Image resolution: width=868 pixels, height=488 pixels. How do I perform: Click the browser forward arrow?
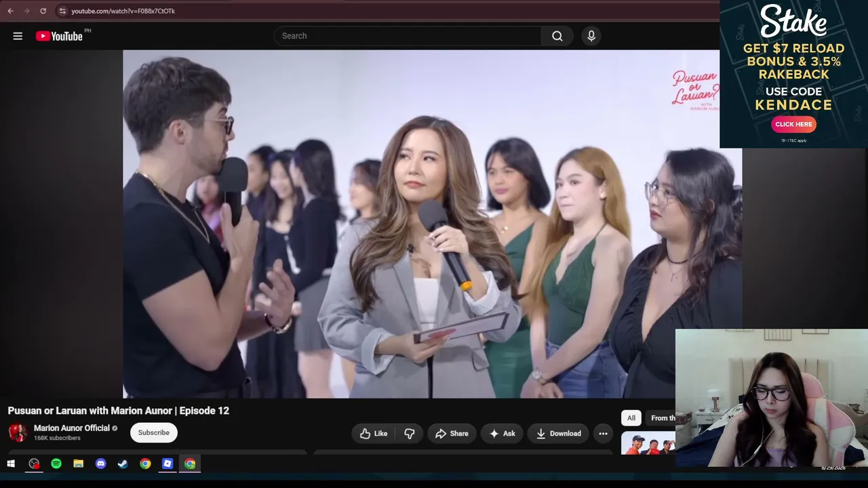pyautogui.click(x=26, y=11)
